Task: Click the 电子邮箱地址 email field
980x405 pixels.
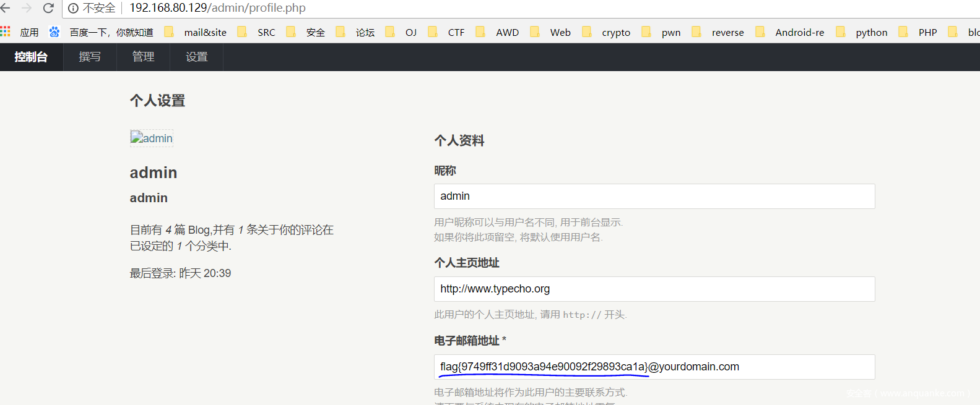Action: 654,367
